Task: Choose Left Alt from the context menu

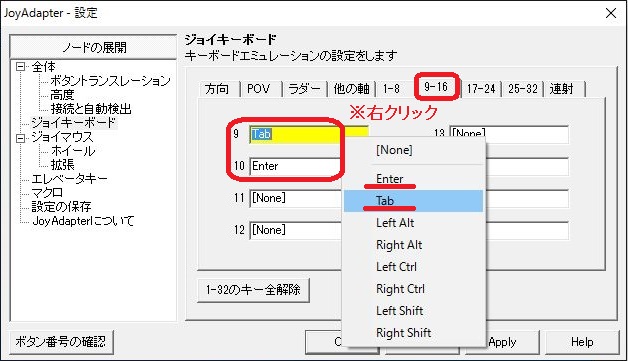Action: [414, 223]
